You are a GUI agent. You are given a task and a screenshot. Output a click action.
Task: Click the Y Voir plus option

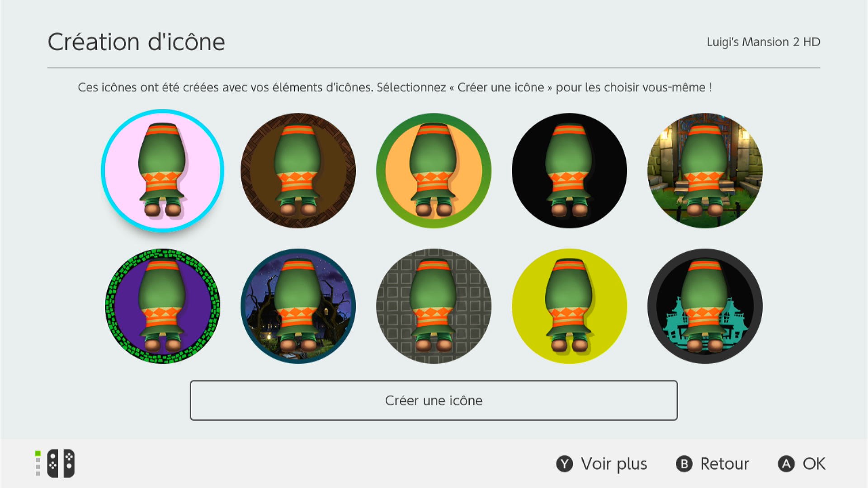[602, 464]
